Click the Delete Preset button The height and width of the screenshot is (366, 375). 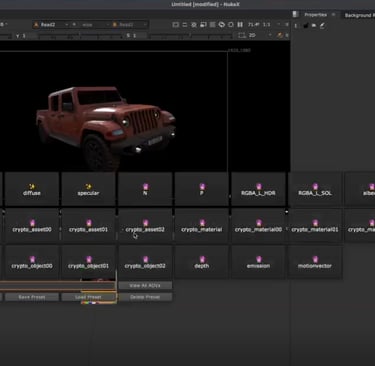145,297
